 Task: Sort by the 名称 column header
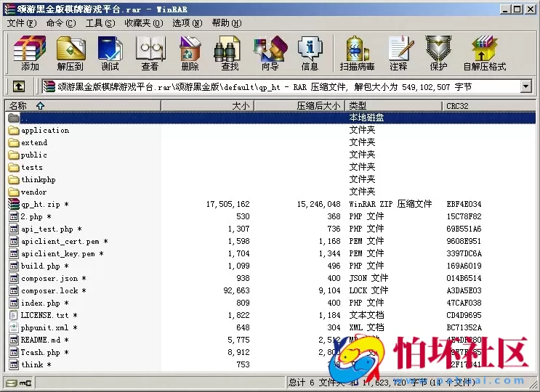tap(83, 106)
